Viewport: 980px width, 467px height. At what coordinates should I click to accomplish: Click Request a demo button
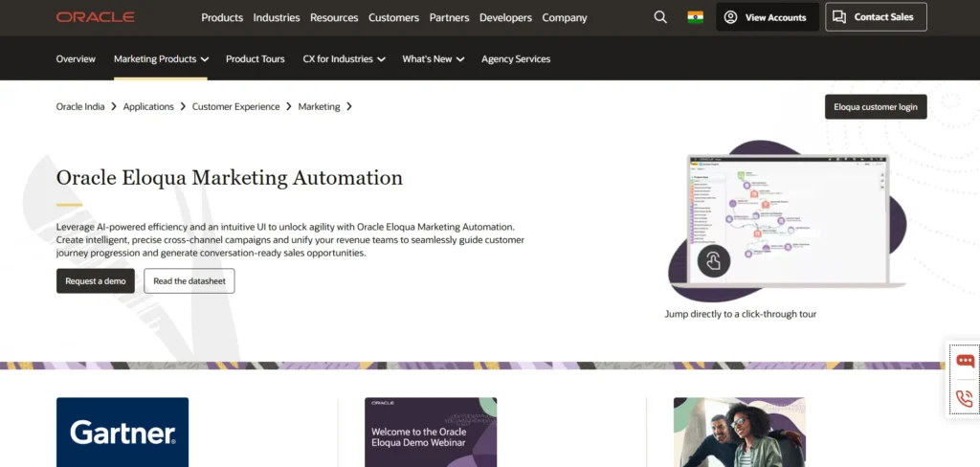point(96,280)
